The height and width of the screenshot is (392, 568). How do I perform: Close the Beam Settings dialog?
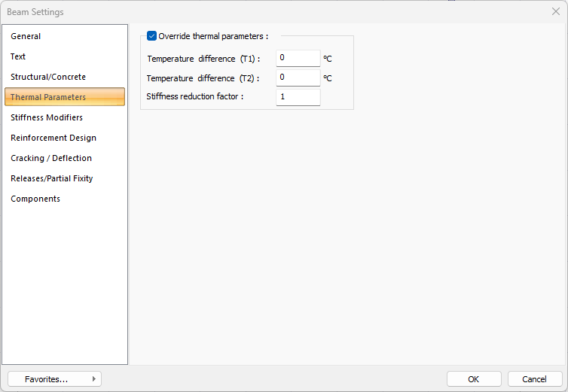(x=556, y=11)
